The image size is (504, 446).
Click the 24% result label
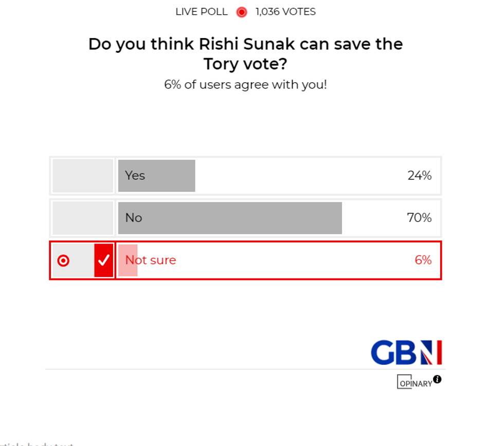coord(419,175)
